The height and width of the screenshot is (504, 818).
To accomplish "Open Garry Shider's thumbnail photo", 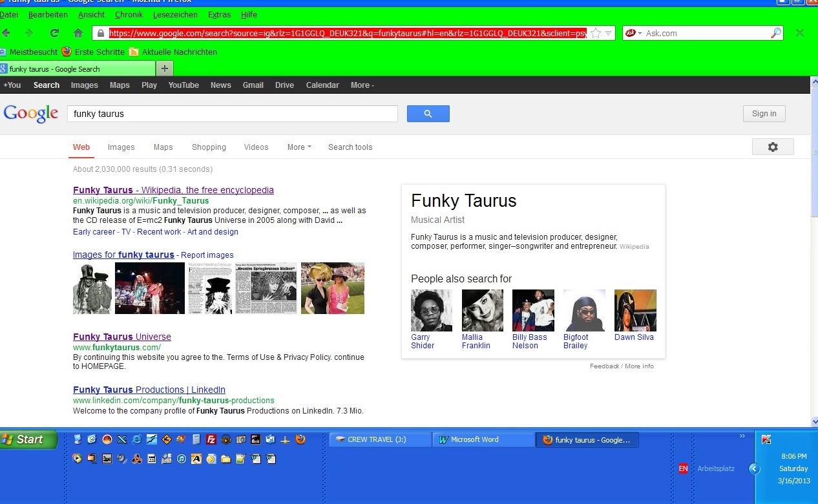I will tap(432, 310).
